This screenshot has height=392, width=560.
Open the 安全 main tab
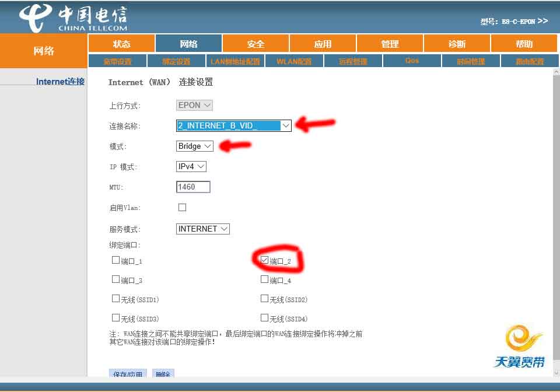click(256, 44)
